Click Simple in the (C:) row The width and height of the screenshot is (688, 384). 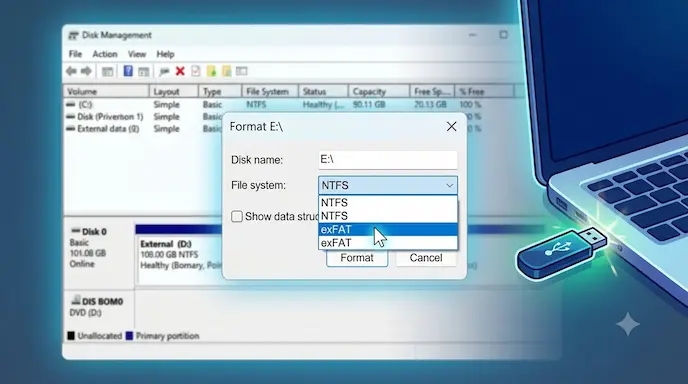[166, 104]
